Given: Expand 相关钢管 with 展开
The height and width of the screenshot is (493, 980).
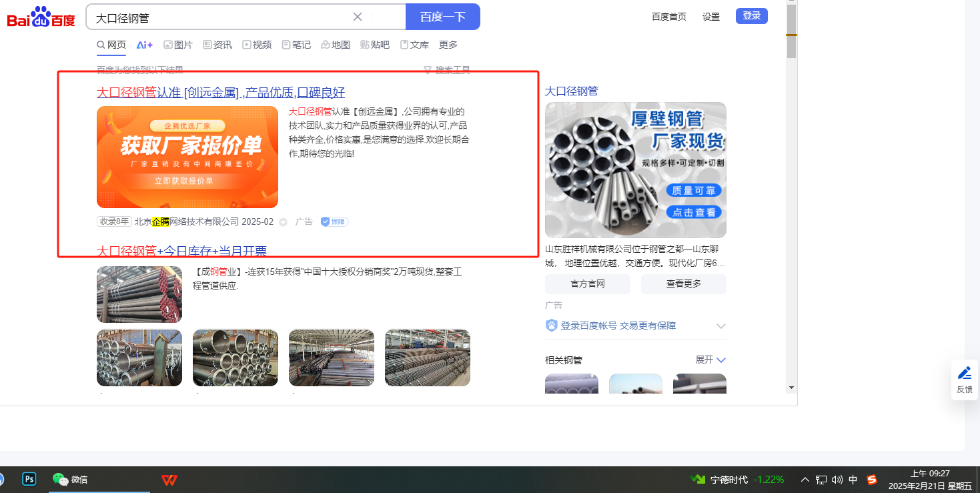Looking at the screenshot, I should (x=710, y=360).
